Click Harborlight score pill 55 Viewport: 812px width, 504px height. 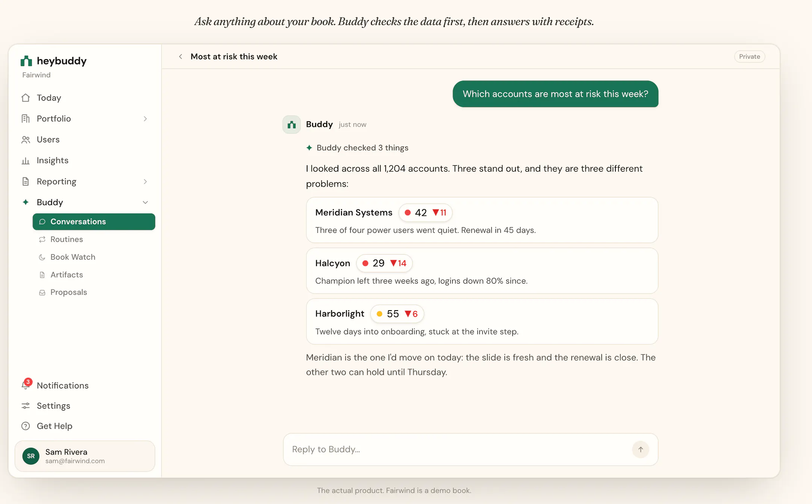point(397,314)
